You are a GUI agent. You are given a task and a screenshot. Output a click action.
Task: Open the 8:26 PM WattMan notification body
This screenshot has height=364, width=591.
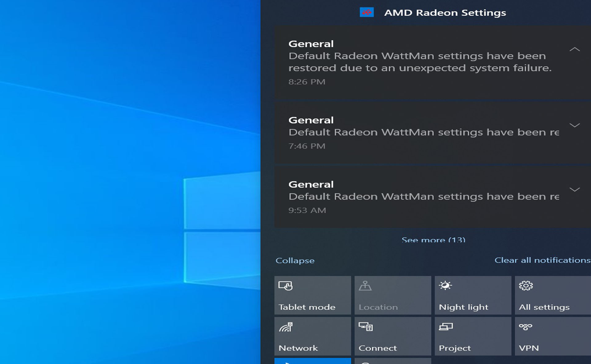point(420,62)
